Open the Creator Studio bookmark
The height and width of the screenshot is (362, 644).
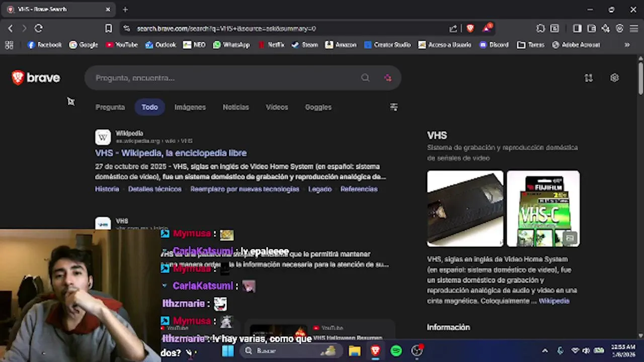[387, 45]
